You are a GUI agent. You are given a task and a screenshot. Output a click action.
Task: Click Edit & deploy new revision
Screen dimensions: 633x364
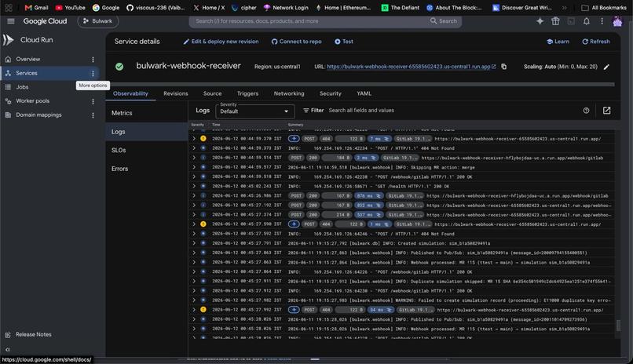click(221, 42)
